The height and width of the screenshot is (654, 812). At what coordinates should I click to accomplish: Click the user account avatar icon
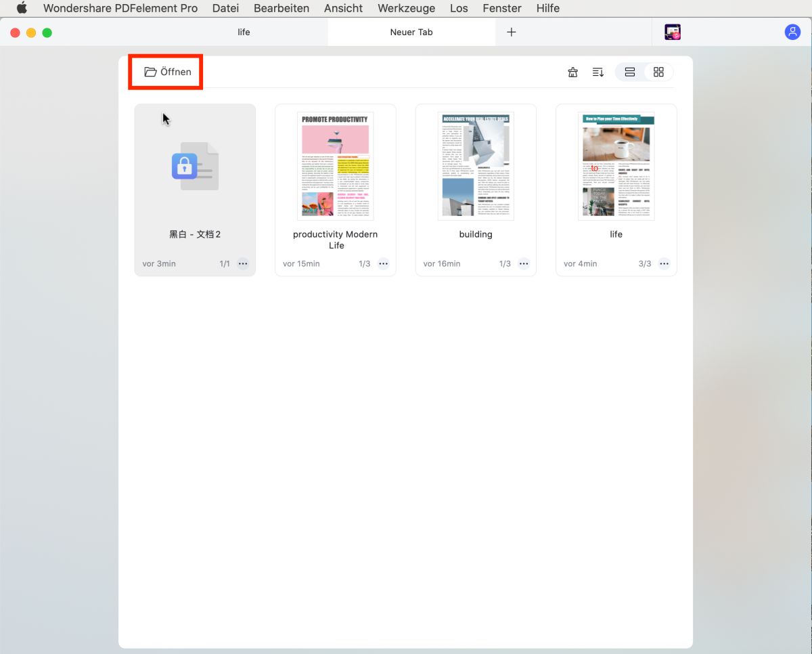[792, 31]
